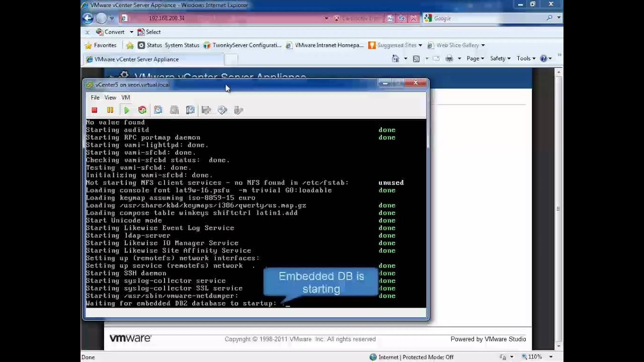Screen dimensions: 644x362
Task: Click the Print icon in command bar
Action: (x=450, y=59)
